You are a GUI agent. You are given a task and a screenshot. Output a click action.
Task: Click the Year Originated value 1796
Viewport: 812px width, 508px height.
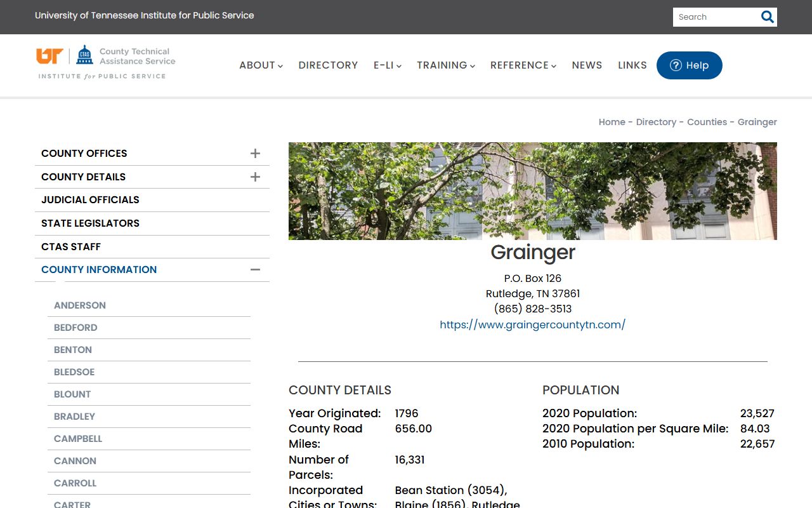pos(407,413)
